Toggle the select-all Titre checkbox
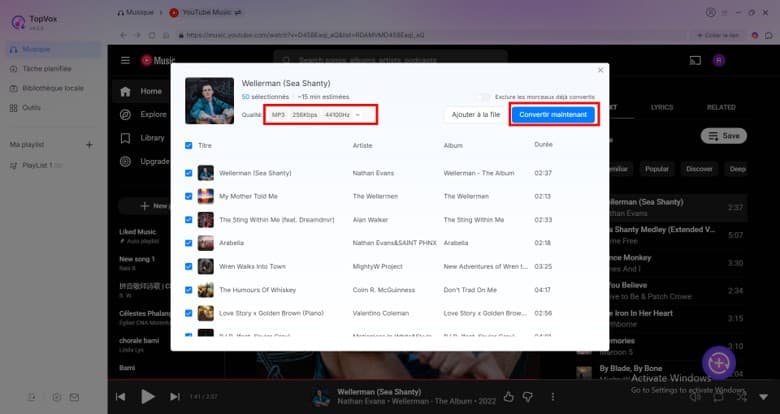780x414 pixels. pyautogui.click(x=189, y=146)
